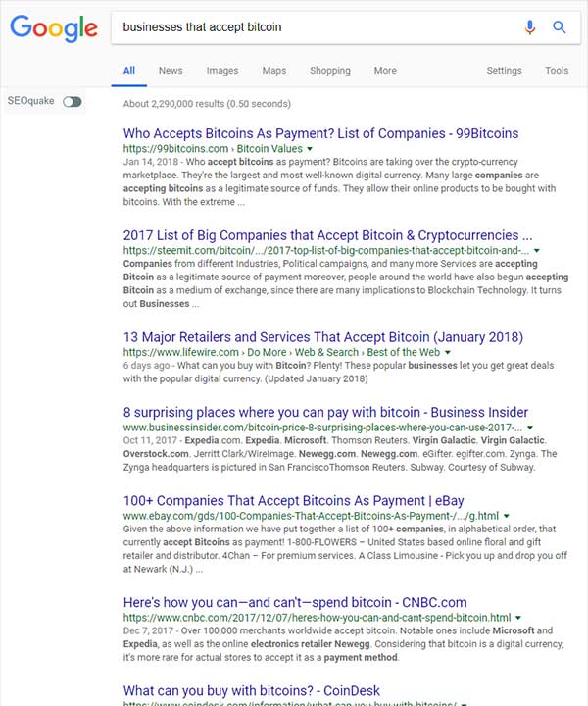Image resolution: width=588 pixels, height=706 pixels.
Task: Switch to the Images tab
Action: click(222, 71)
